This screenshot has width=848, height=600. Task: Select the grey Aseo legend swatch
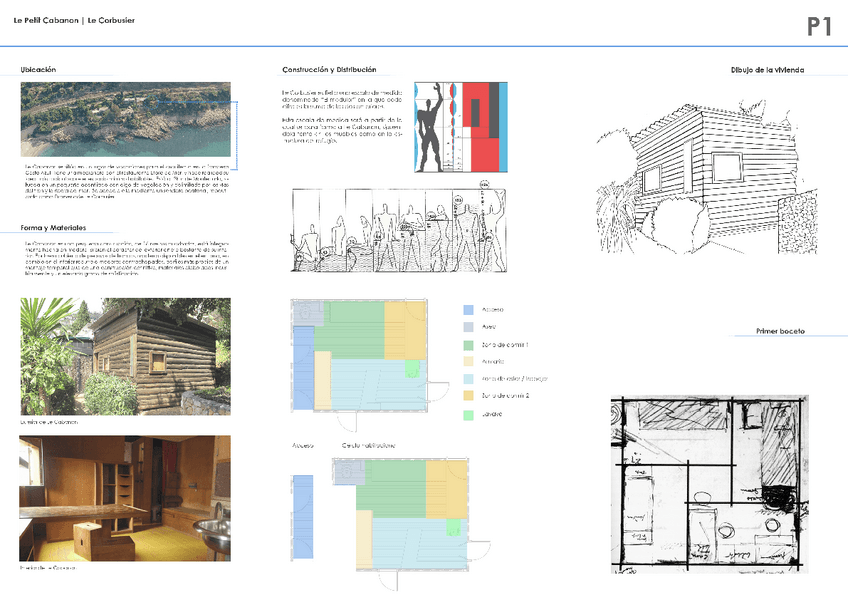coord(470,327)
